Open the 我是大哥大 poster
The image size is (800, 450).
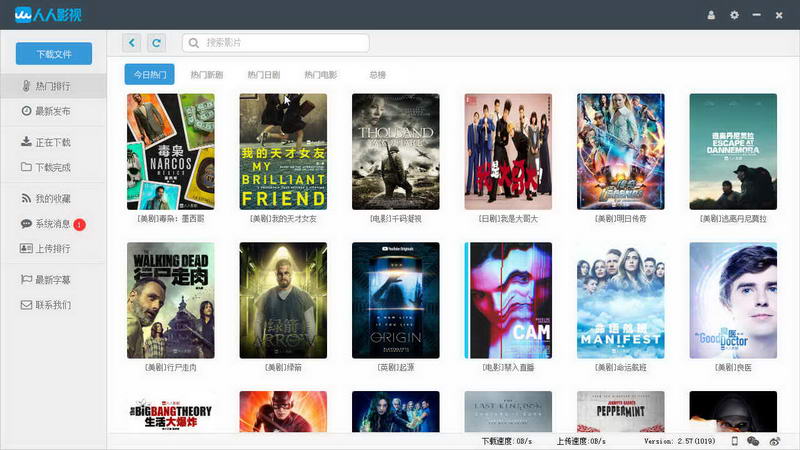click(x=508, y=152)
